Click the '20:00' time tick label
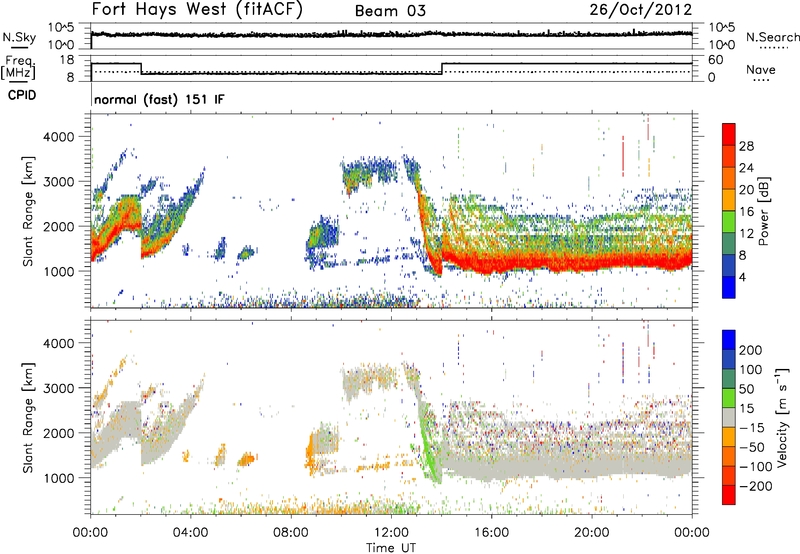Viewport: 800px width, 554px height. click(x=591, y=533)
